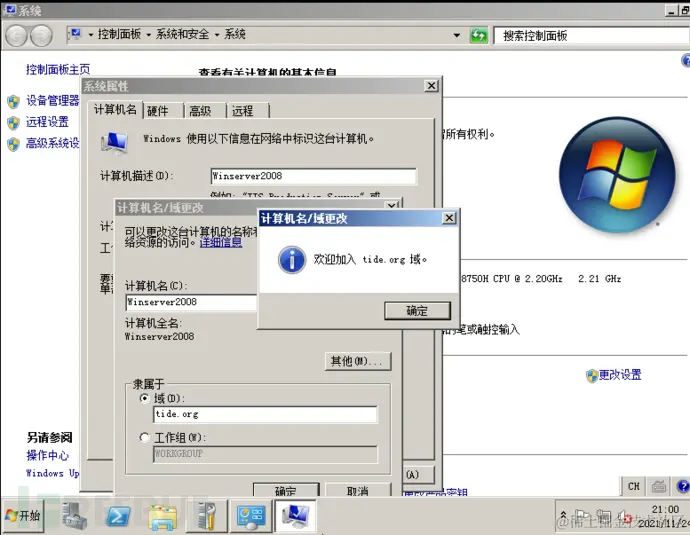
Task: Click the Windows logo on the System page
Action: (x=617, y=175)
